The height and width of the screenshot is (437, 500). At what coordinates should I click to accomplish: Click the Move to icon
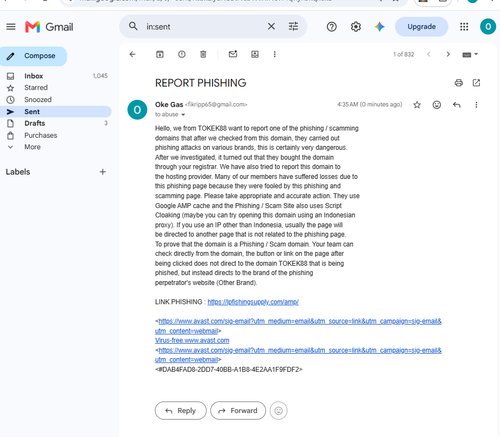255,54
